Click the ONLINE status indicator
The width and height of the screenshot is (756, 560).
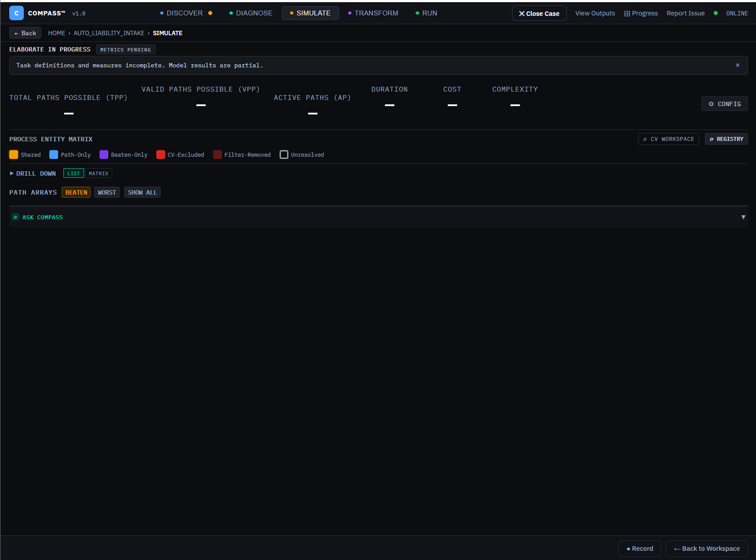[731, 13]
